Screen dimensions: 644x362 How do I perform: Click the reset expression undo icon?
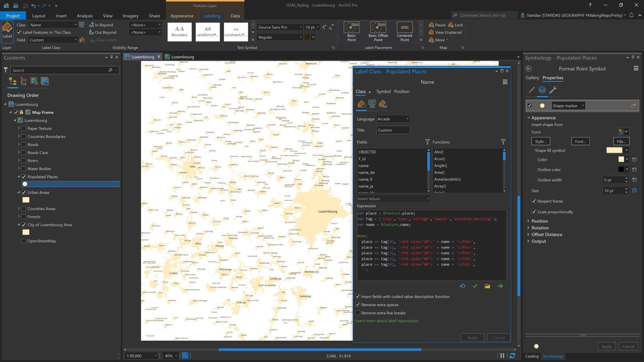(462, 286)
